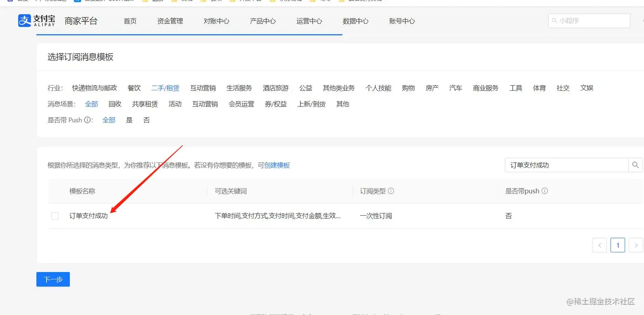Viewport: 644px width, 315px height.
Task: Tick the 订单支付成功 template checkbox
Action: pos(55,216)
